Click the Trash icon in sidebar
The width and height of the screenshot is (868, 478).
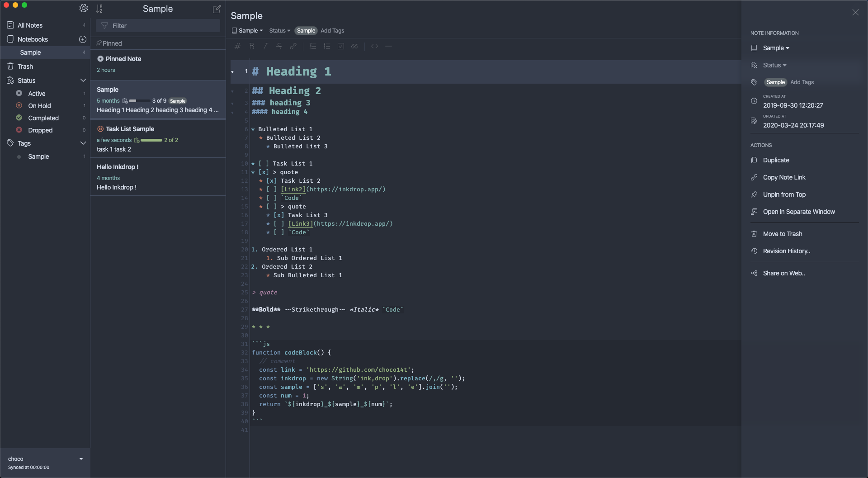(10, 66)
